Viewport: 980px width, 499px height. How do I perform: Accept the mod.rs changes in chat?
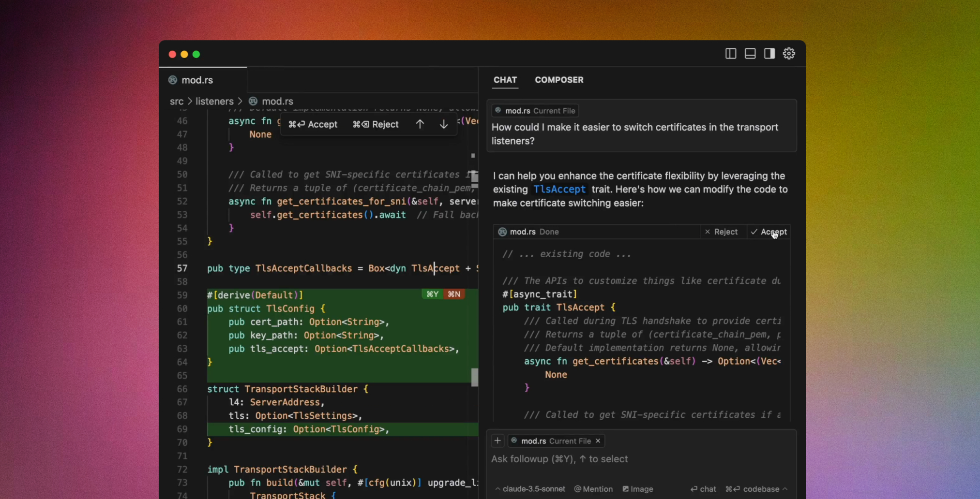coord(769,232)
